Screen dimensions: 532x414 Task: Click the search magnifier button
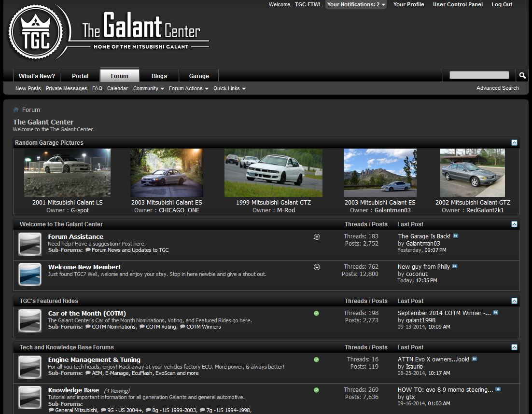pyautogui.click(x=522, y=75)
